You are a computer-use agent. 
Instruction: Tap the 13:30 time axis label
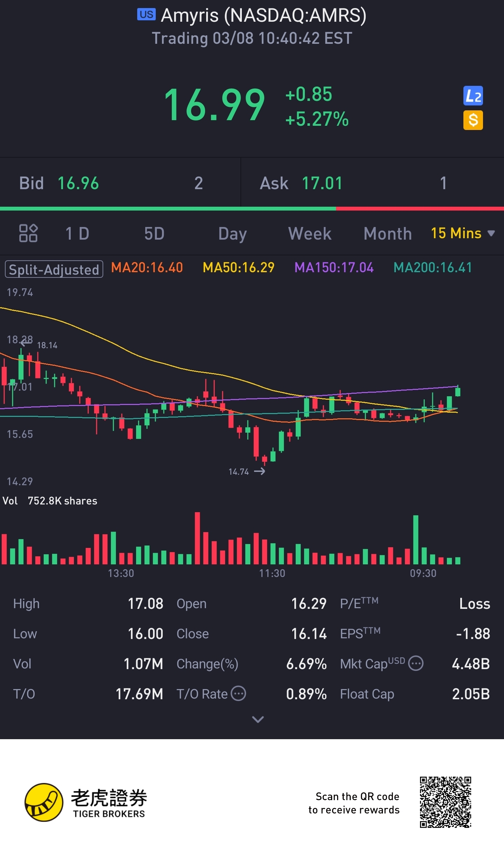point(121,573)
